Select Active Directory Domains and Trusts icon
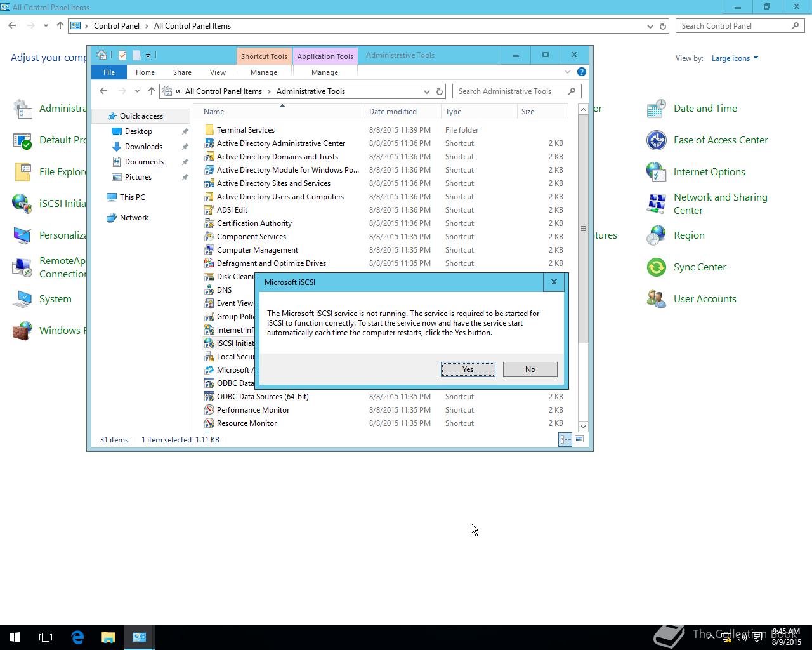812x650 pixels. 209,157
